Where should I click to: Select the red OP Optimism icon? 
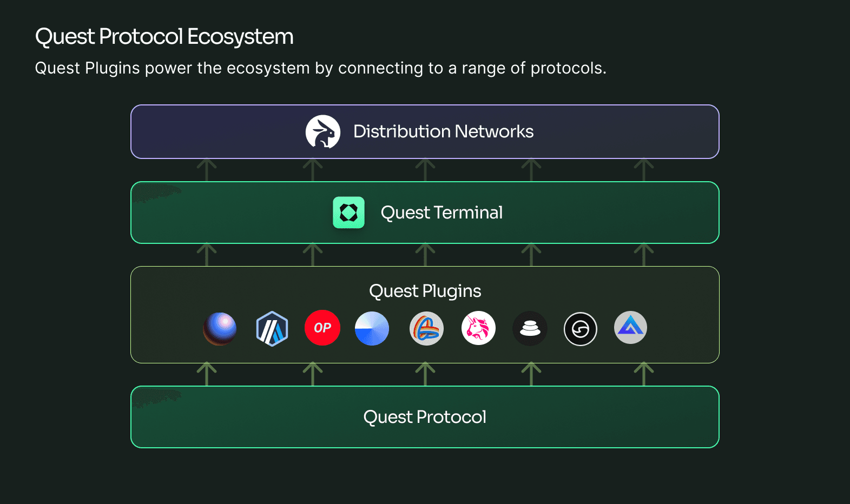click(322, 328)
